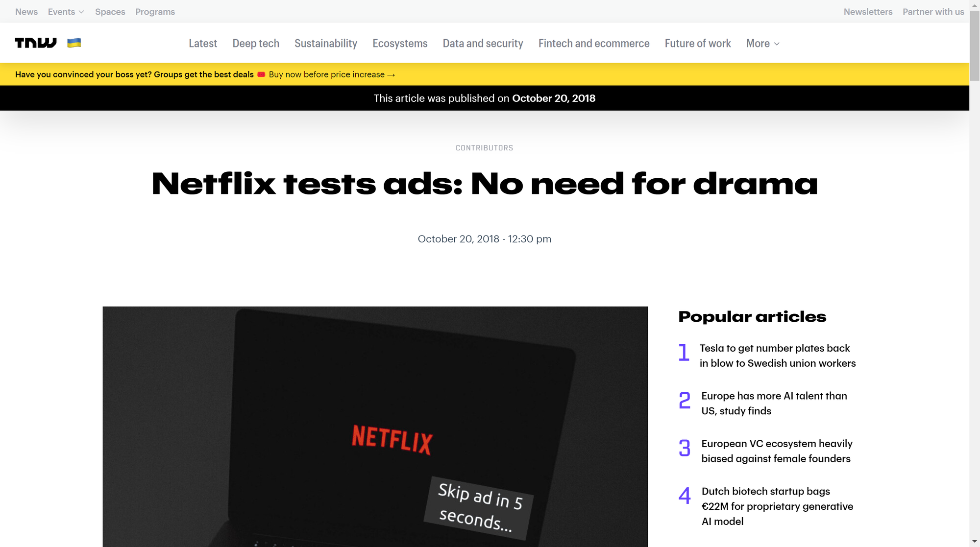Open Future of work category
Viewport: 980px width, 547px height.
(x=698, y=44)
